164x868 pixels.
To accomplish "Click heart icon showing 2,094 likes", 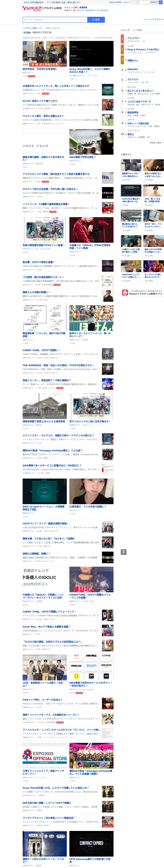I will 146,281.
